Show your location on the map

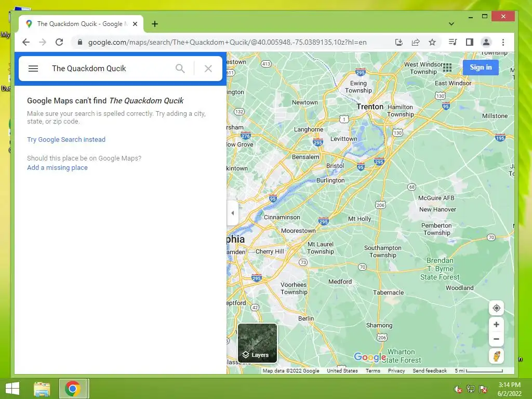pos(496,308)
